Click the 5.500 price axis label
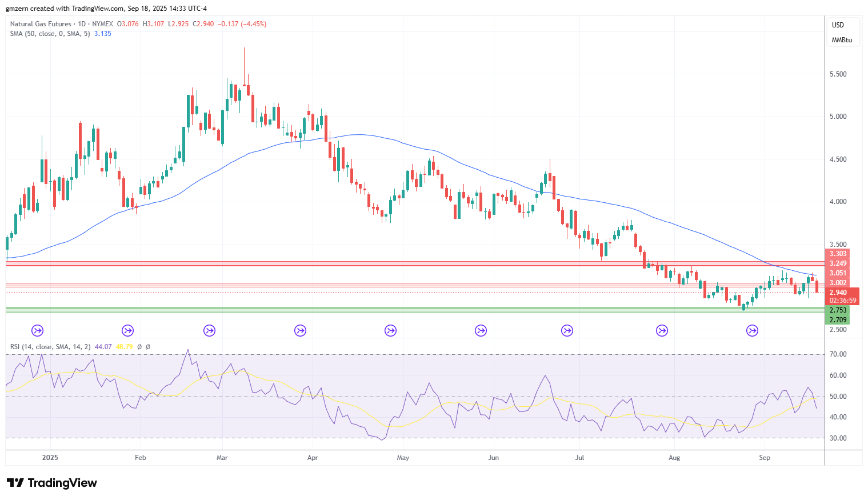The width and height of the screenshot is (868, 500). pos(838,74)
